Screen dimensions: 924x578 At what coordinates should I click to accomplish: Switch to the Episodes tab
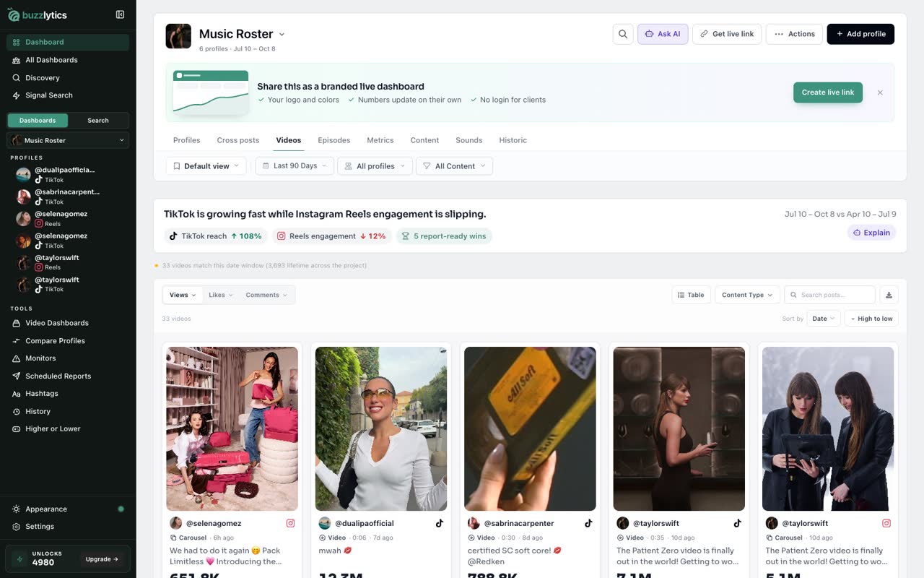click(x=334, y=140)
